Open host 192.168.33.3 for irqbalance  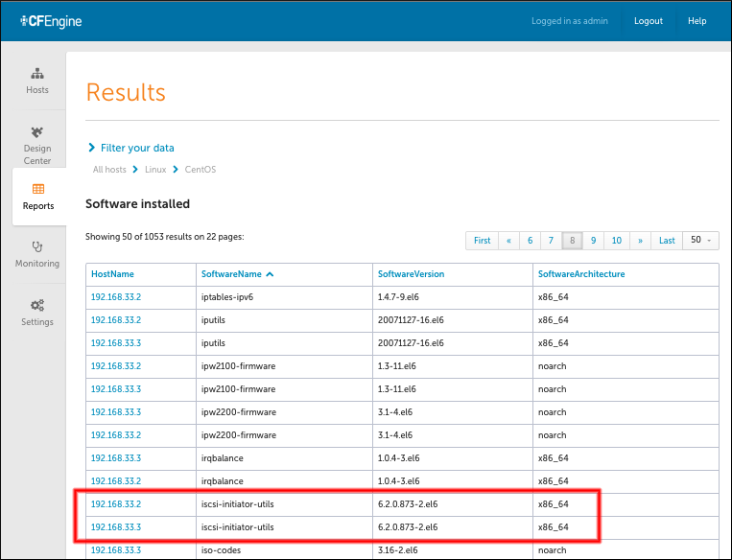coord(116,458)
